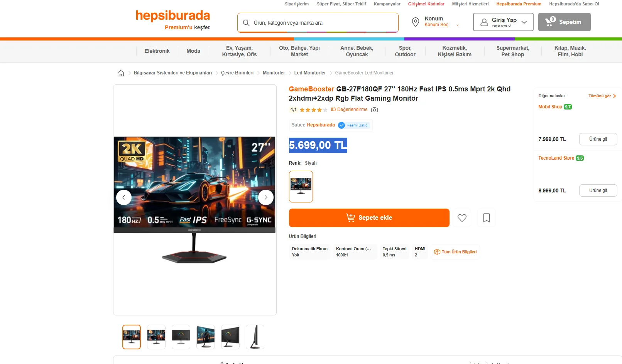Viewport: 622px width, 364px height.
Task: Show previous product image arrow
Action: coord(124,197)
